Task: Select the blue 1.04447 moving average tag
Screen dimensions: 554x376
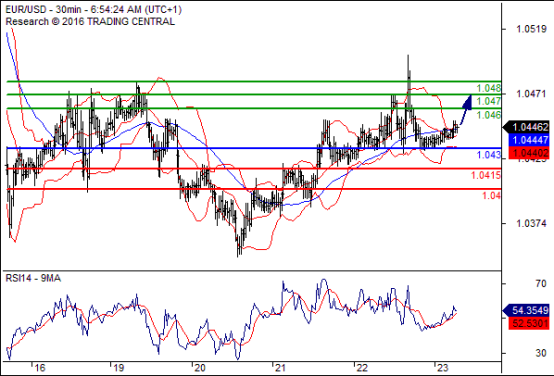Action: pos(529,140)
